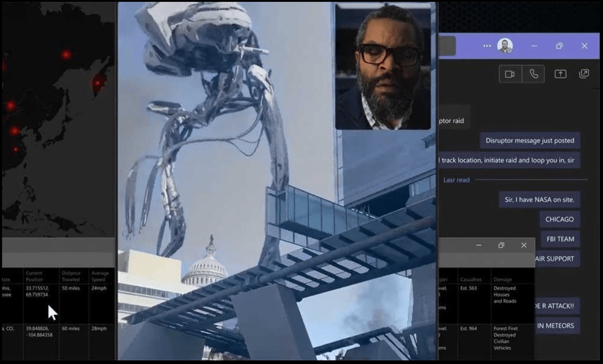Click the 'Distance Traveled' column header

[x=71, y=276]
